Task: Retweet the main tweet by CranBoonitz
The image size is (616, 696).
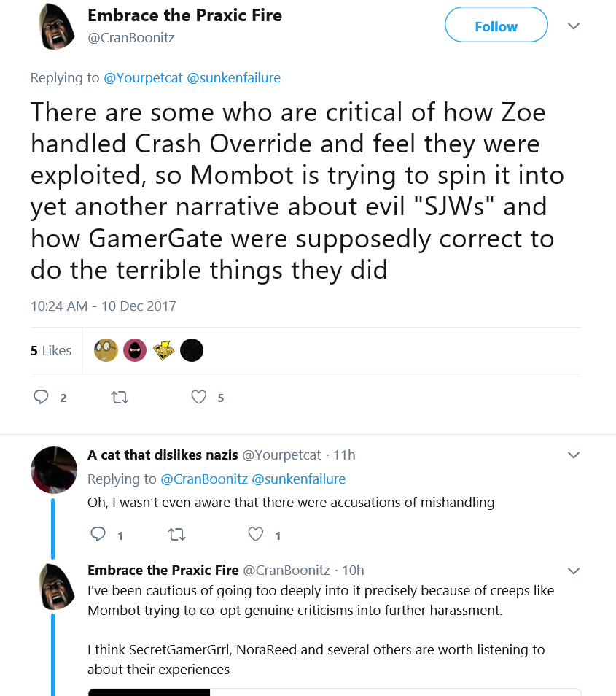Action: coord(120,397)
